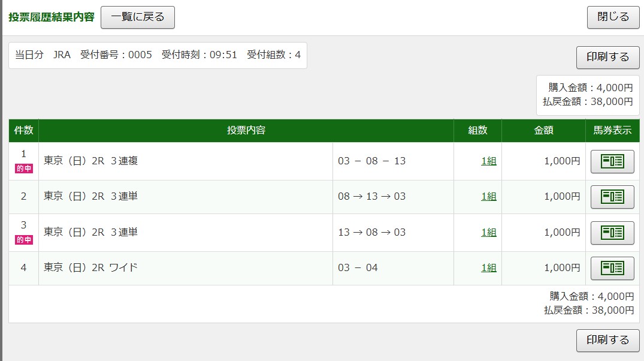Go back to list with 一覧に戻る

tap(137, 17)
